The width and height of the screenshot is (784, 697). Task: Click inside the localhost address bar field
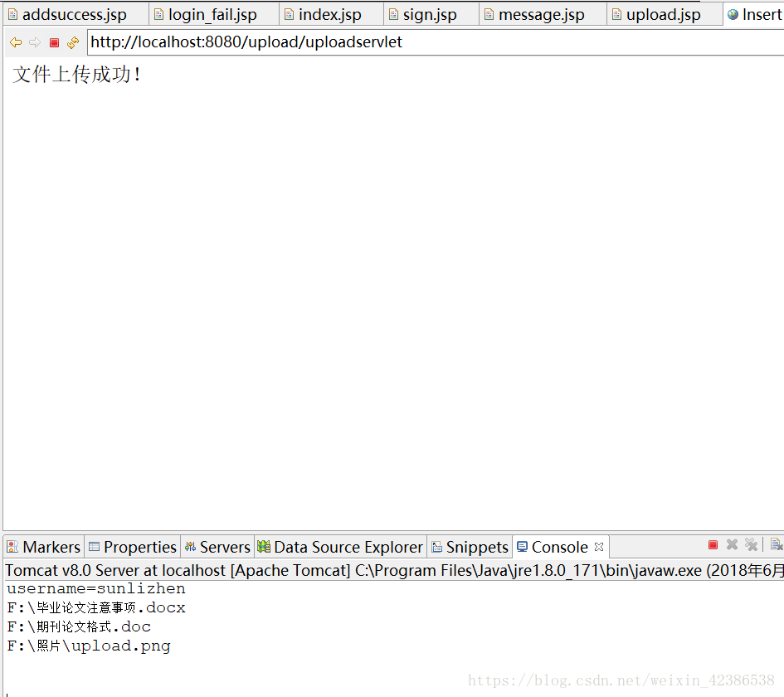point(332,41)
